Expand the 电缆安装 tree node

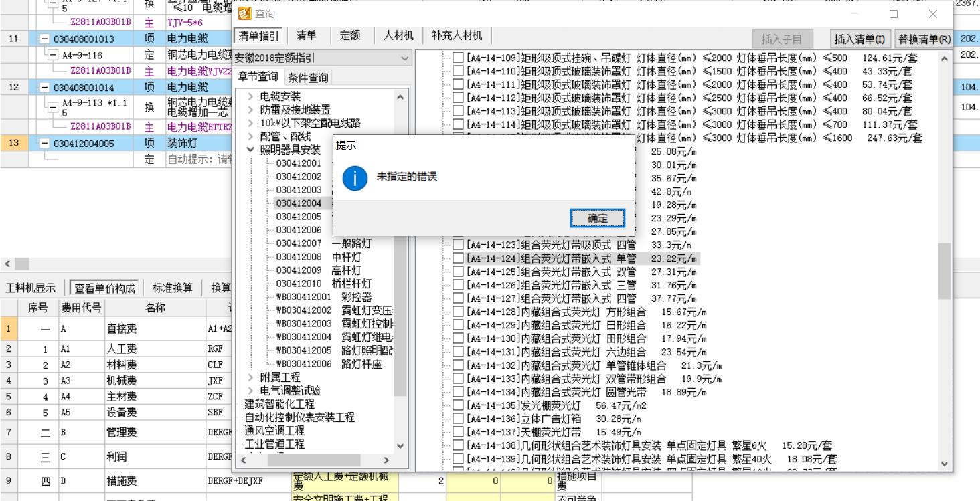(250, 96)
